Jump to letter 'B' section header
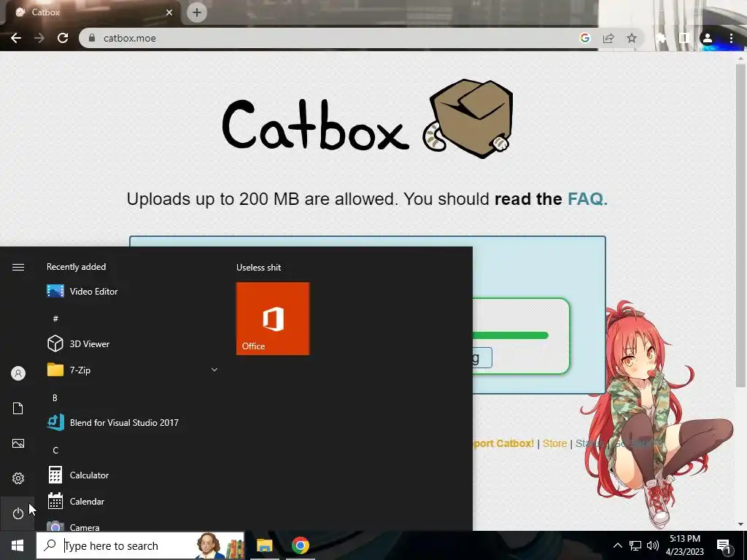 click(55, 397)
